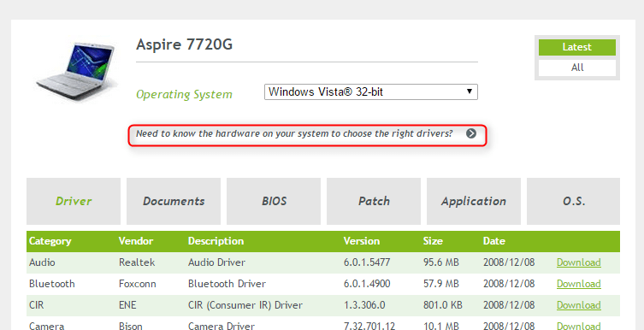Click the 801.0 KB size cell
The height and width of the screenshot is (330, 644).
click(x=443, y=305)
